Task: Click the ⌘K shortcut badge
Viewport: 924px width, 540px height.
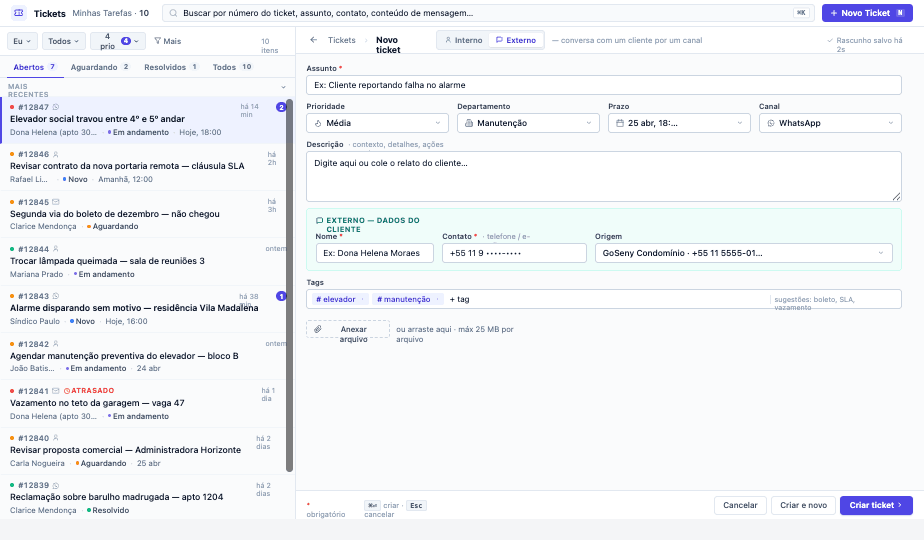Action: pyautogui.click(x=801, y=13)
